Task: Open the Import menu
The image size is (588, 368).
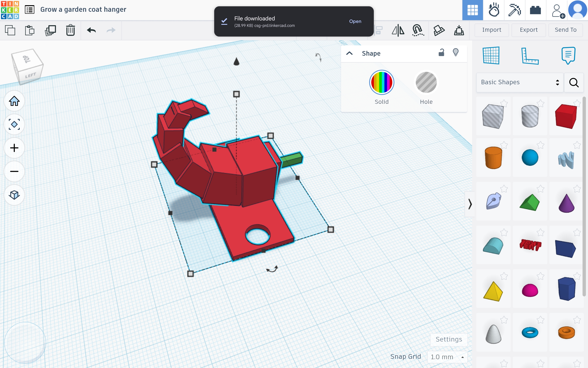Action: coord(491,30)
